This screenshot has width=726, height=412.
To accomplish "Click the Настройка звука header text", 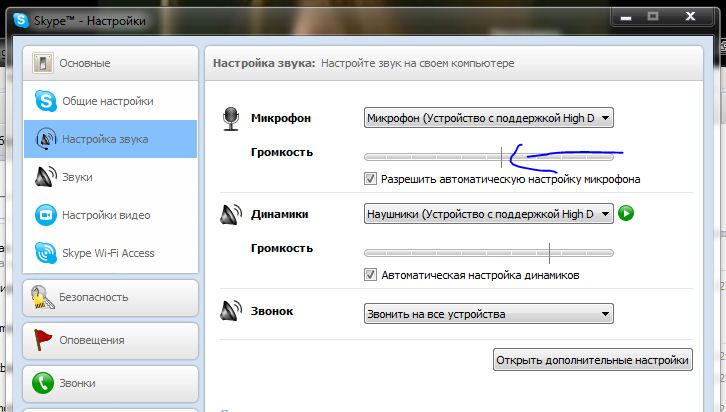I will pos(264,63).
